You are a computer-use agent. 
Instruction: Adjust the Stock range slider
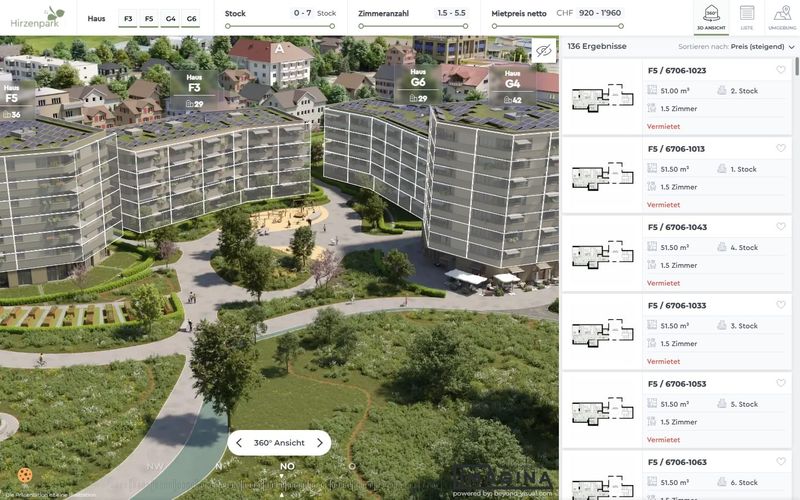pos(280,26)
